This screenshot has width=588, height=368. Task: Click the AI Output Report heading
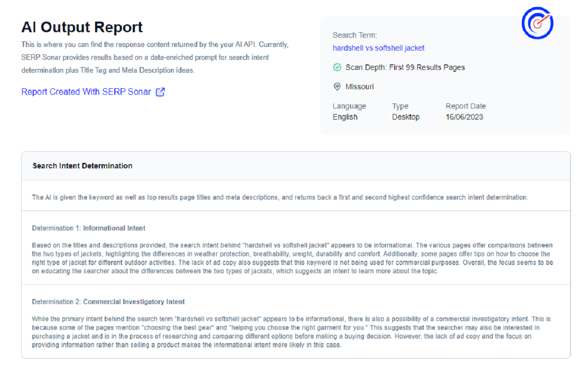pyautogui.click(x=82, y=27)
